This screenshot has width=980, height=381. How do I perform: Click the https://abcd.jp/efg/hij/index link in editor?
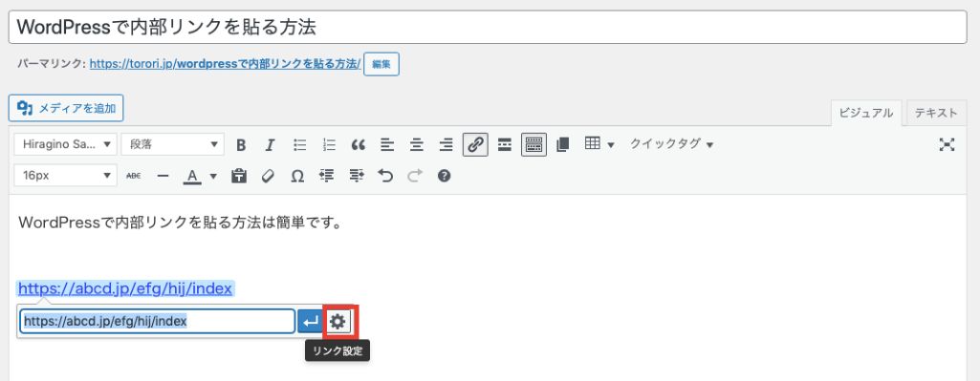[x=125, y=288]
